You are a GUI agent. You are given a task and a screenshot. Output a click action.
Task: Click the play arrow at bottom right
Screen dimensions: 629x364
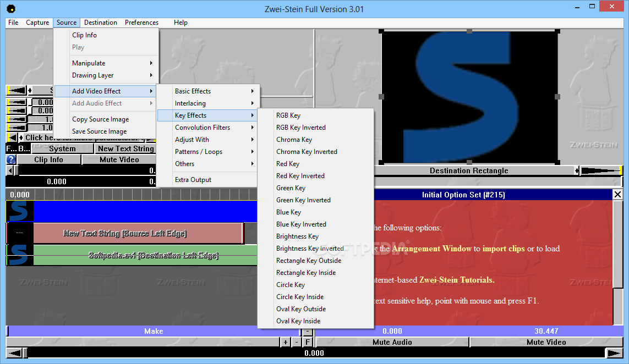tap(614, 353)
